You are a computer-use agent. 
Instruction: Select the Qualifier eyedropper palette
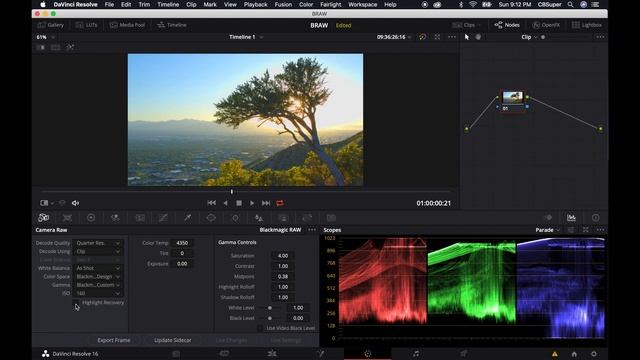[187, 218]
